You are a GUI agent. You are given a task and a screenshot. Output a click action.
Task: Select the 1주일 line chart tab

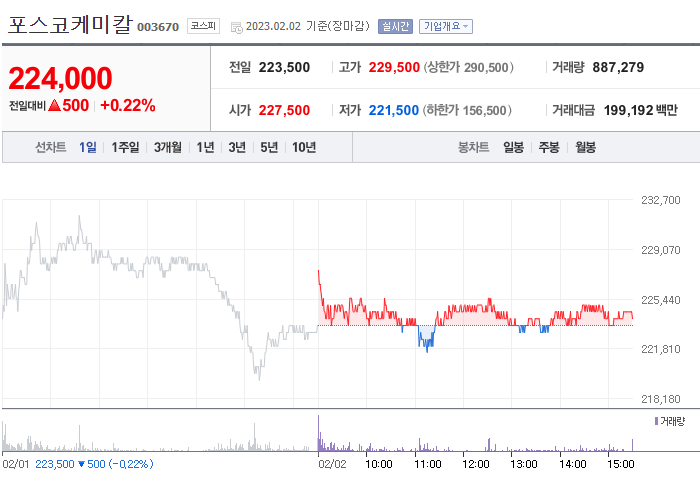coord(125,147)
